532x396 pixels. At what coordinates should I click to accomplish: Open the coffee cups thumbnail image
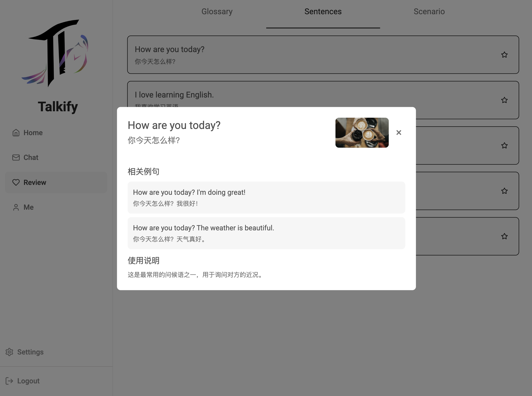(x=362, y=133)
